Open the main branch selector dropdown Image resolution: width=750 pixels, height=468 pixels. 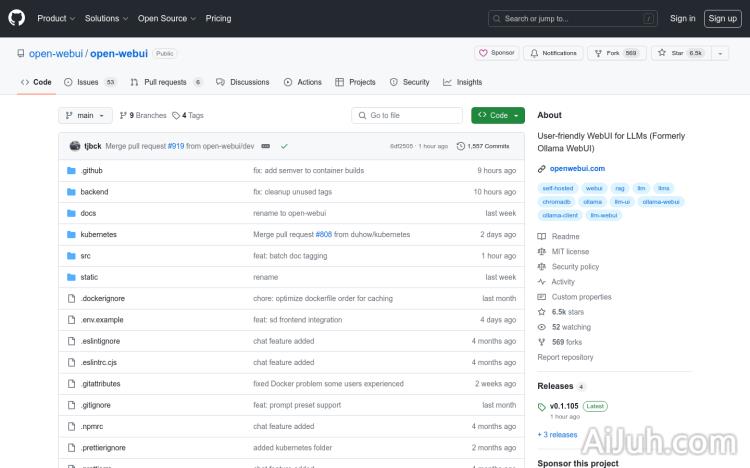85,116
